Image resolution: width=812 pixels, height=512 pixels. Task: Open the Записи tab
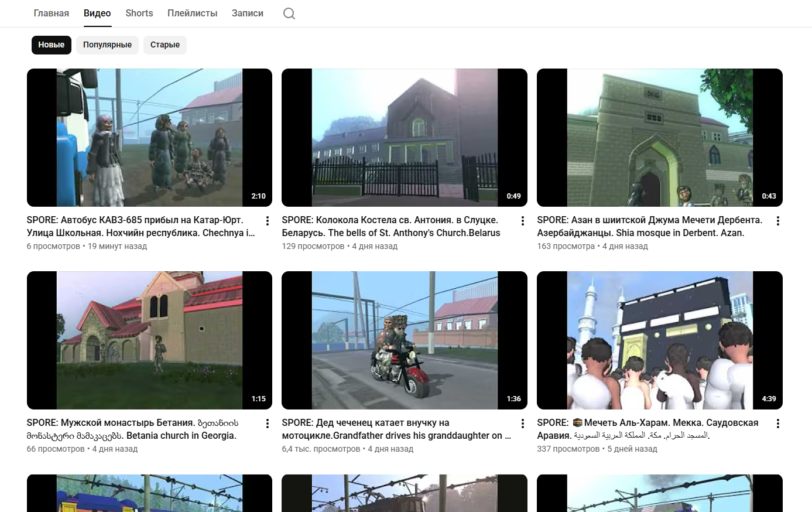pos(248,13)
